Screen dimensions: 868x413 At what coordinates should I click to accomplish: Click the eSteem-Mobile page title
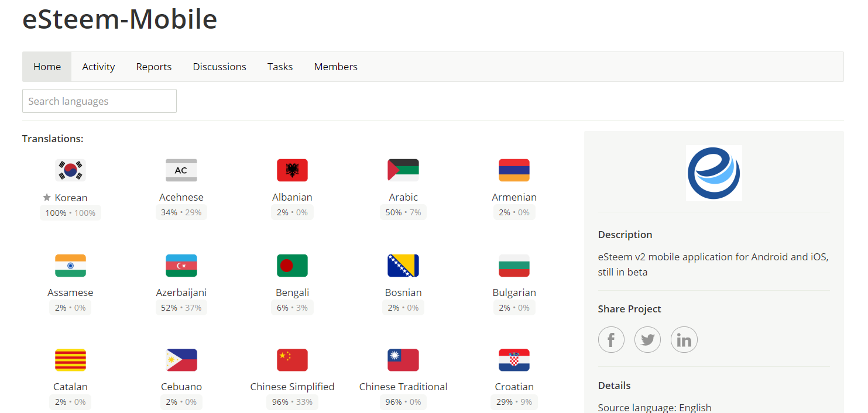[x=120, y=19]
